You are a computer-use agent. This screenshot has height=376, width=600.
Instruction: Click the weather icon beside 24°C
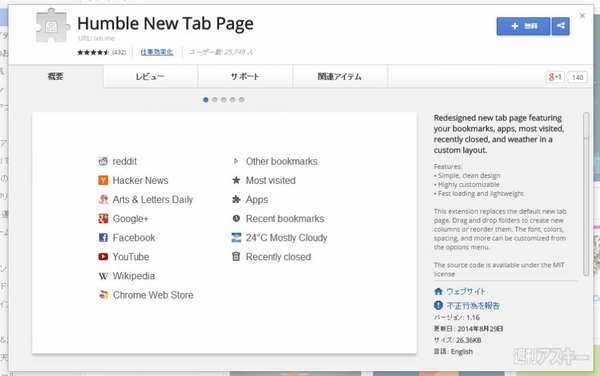point(236,238)
